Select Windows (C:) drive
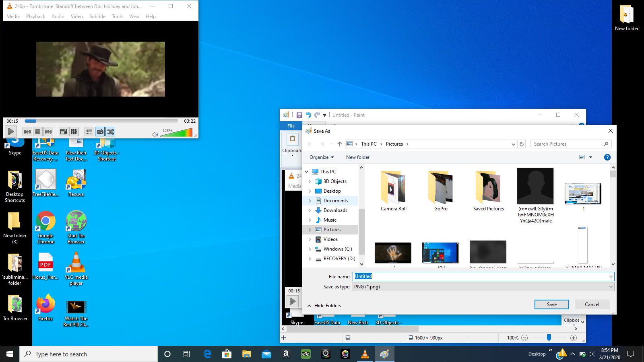This screenshot has height=362, width=644. click(x=338, y=249)
